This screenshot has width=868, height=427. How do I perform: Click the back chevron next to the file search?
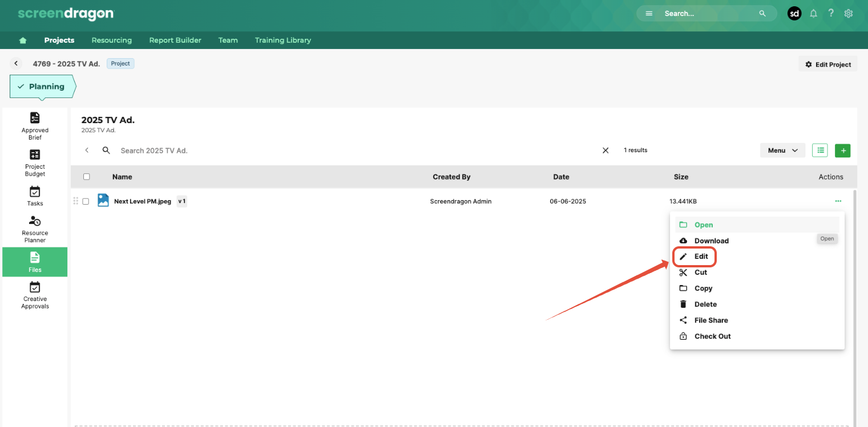[87, 151]
